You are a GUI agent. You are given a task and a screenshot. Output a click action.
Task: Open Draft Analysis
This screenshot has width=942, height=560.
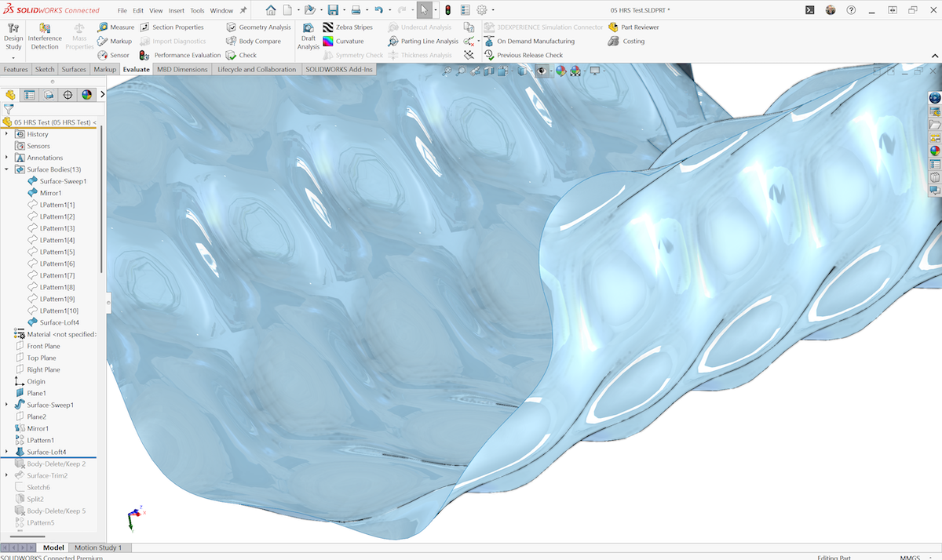(x=309, y=37)
